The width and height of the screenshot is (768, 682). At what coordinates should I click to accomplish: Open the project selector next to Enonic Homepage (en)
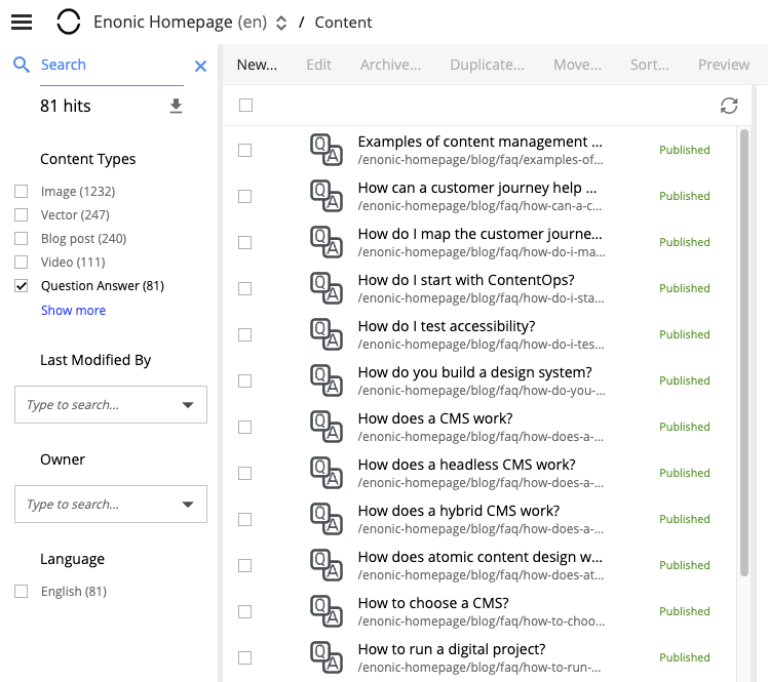281,23
